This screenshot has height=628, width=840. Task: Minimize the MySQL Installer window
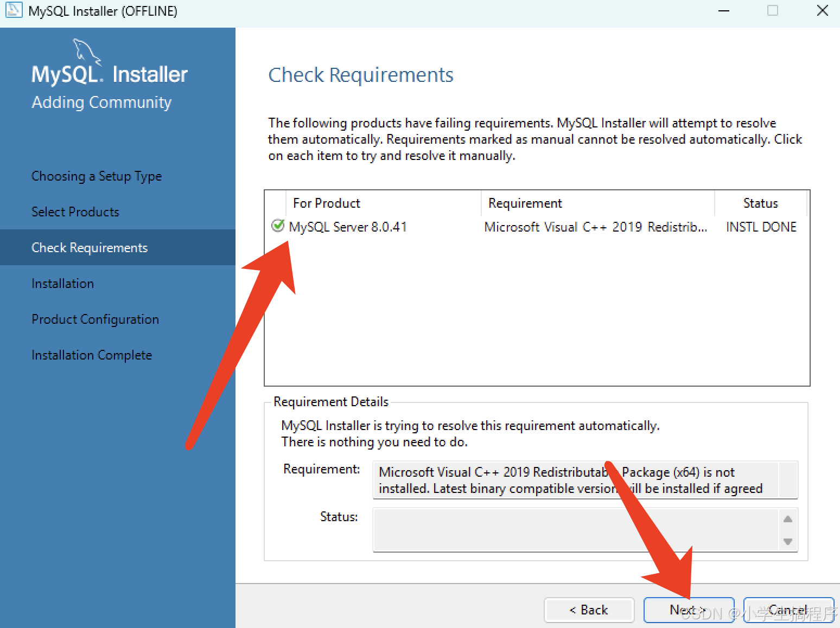pos(724,11)
